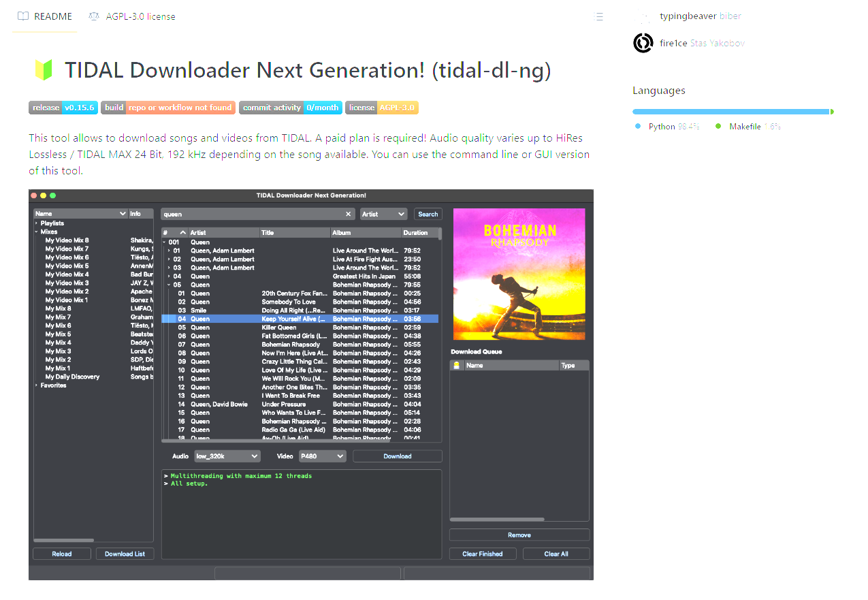868x600 pixels.
Task: Open the README outline list icon
Action: [599, 16]
